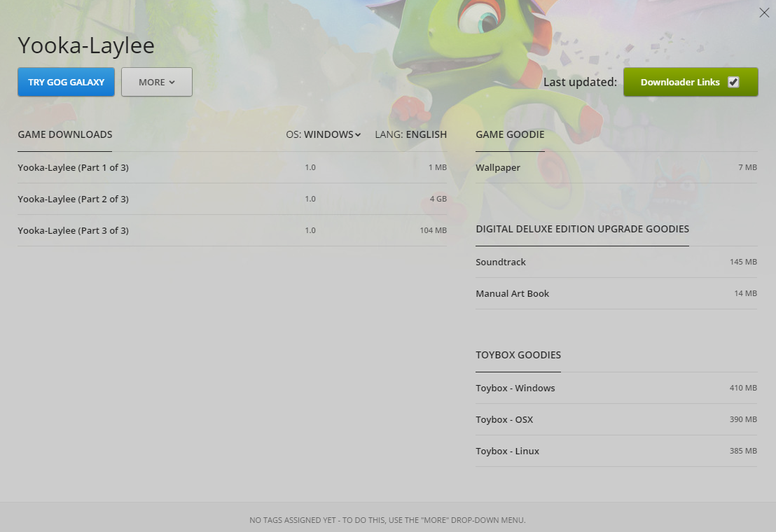Close the Yooka-Laylee details overlay
776x532 pixels.
pyautogui.click(x=764, y=13)
